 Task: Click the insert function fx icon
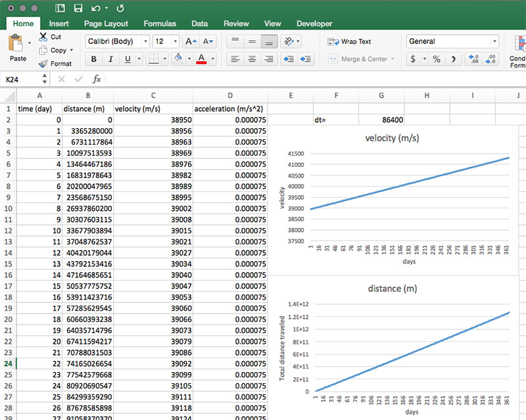click(x=97, y=79)
